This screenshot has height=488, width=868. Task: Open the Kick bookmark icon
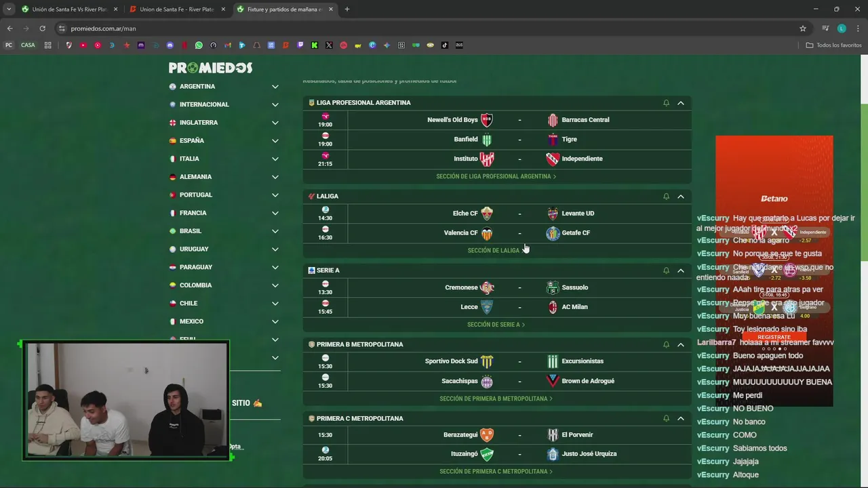coord(315,45)
